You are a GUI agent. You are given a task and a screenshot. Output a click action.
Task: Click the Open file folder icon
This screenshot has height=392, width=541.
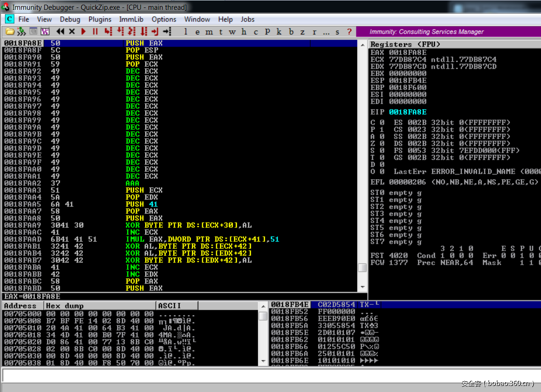(x=10, y=31)
